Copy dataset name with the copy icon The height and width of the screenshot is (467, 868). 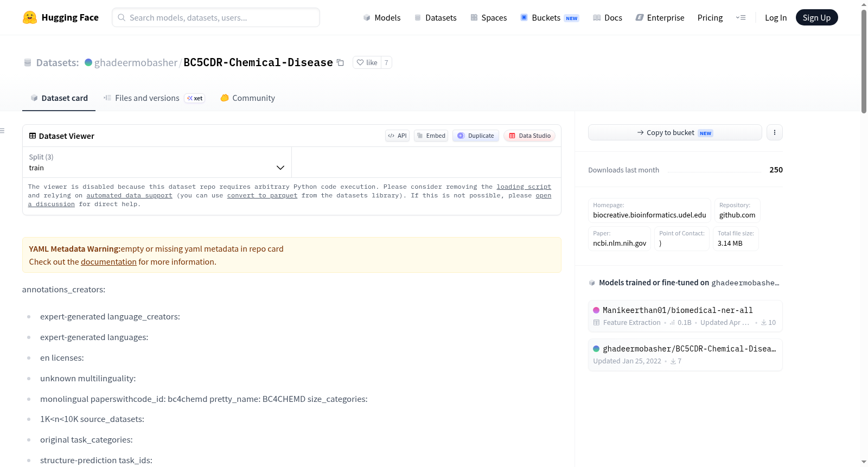(x=340, y=62)
